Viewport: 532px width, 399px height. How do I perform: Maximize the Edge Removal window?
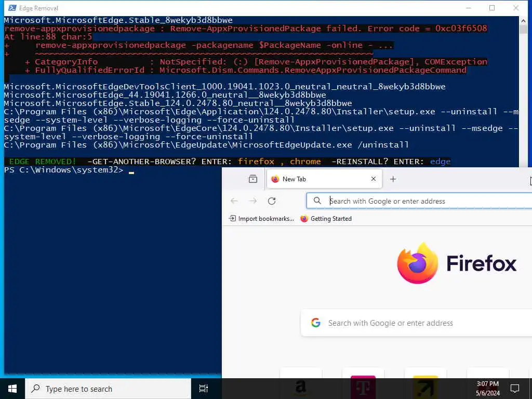492,8
